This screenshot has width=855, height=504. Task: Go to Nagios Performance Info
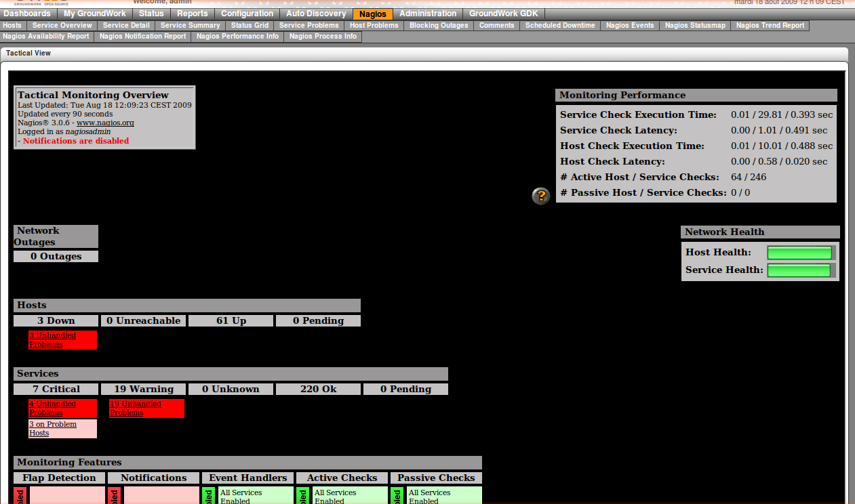(237, 37)
